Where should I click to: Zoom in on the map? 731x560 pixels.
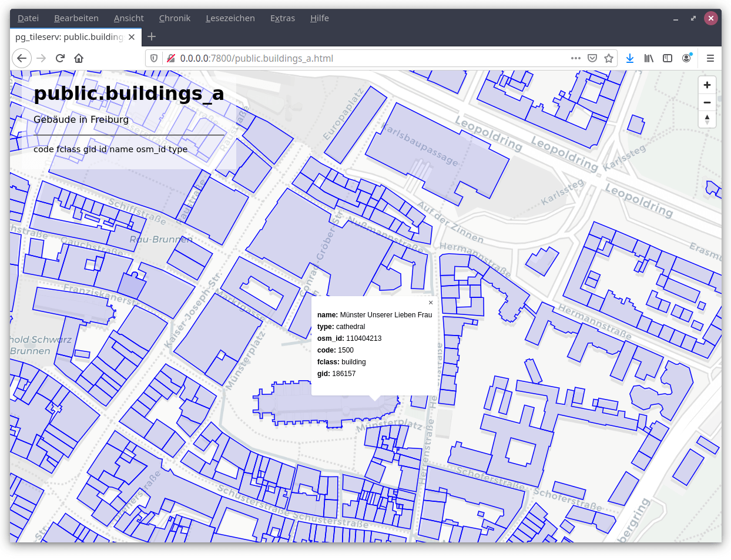707,85
